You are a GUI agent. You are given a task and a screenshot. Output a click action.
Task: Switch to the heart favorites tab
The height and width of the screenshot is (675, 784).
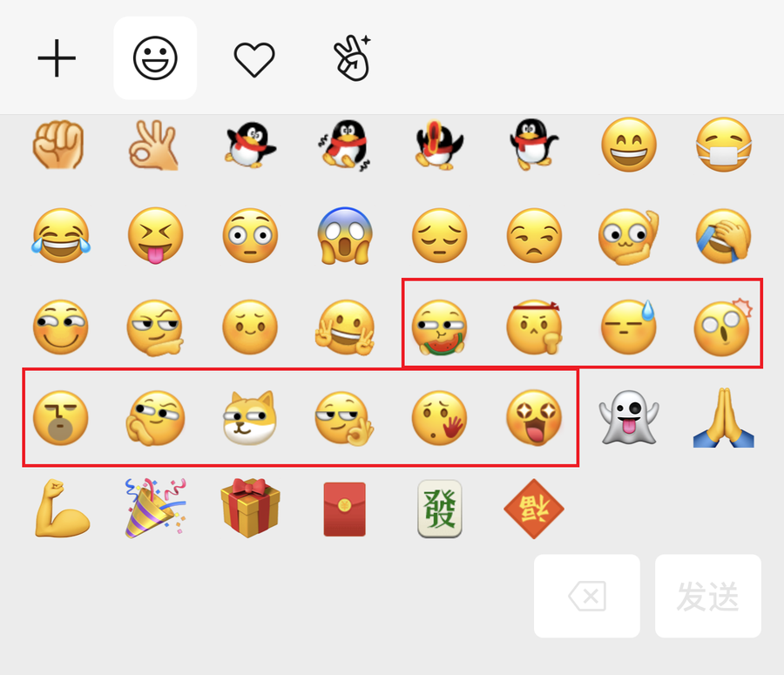254,59
